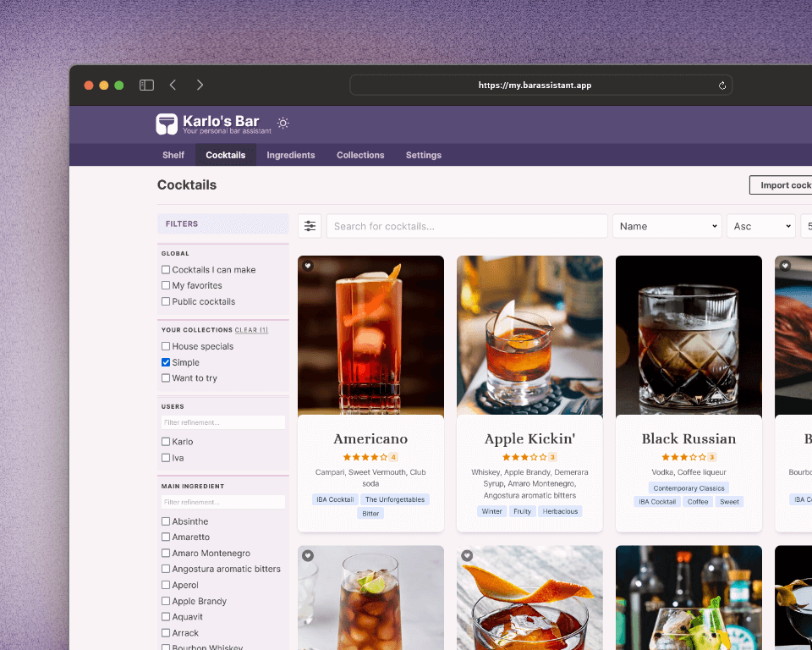The image size is (812, 650).
Task: Click the FILTERS panel header
Action: pos(223,223)
